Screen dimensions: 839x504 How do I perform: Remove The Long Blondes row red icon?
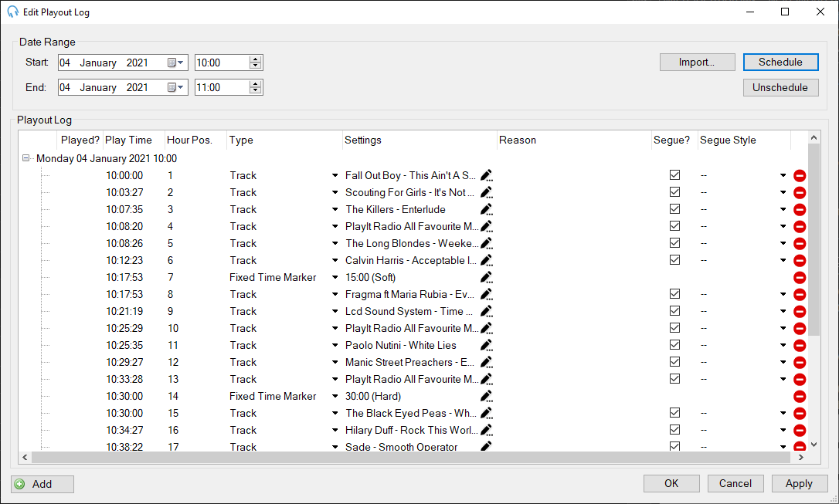click(800, 243)
